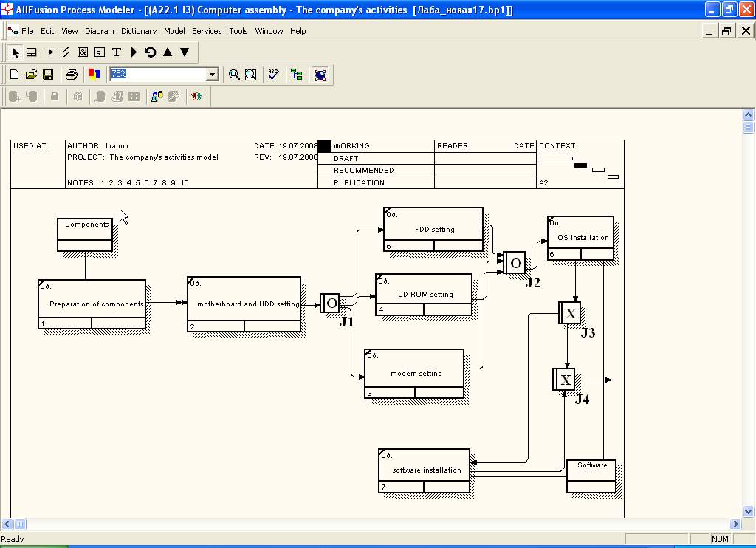Restore the inner diagram window
Viewport: 756px width, 548px height.
[x=726, y=31]
